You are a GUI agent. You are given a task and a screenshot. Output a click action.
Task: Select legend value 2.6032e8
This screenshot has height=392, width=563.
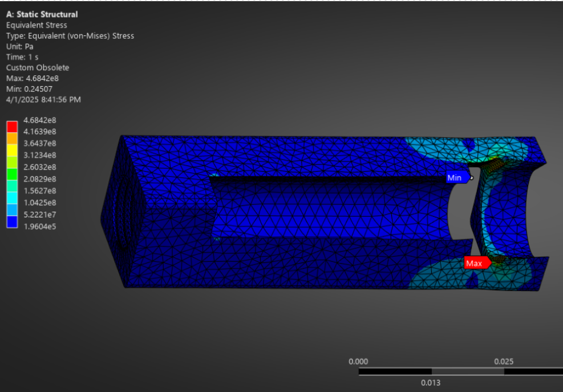click(x=40, y=167)
